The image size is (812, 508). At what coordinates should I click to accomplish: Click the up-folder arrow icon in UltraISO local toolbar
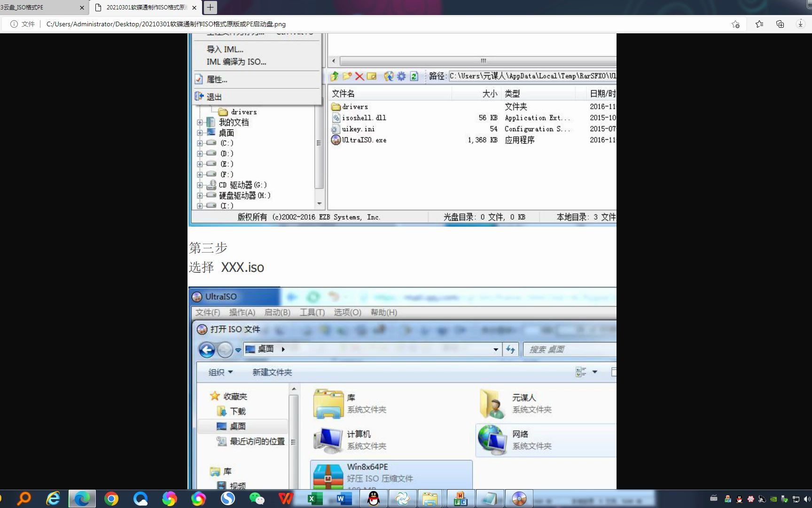pyautogui.click(x=335, y=76)
